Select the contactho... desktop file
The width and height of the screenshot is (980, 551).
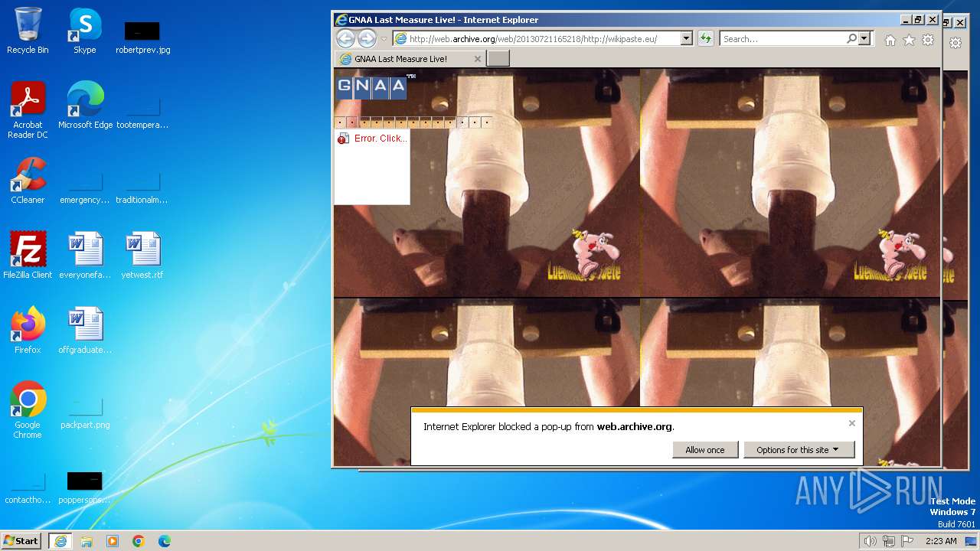click(x=28, y=488)
